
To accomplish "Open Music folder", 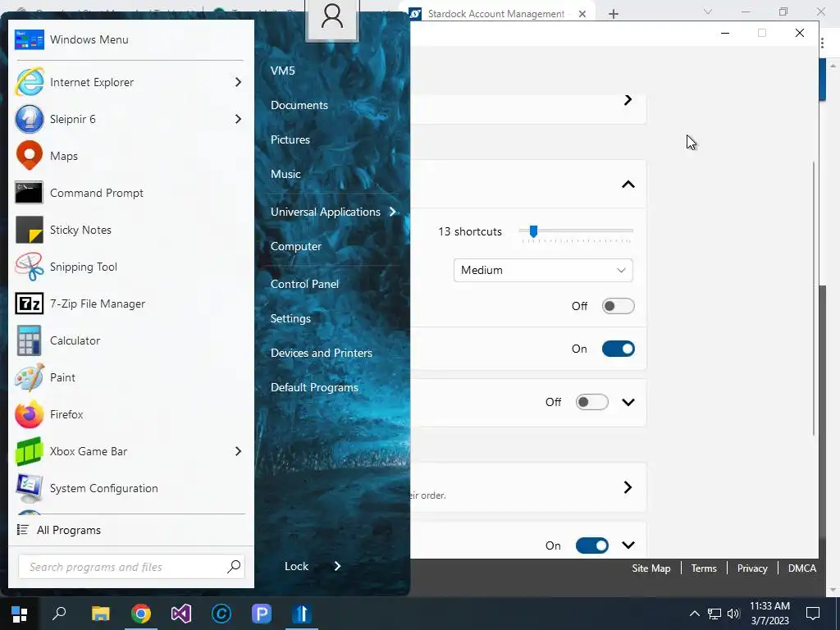I will pyautogui.click(x=285, y=174).
